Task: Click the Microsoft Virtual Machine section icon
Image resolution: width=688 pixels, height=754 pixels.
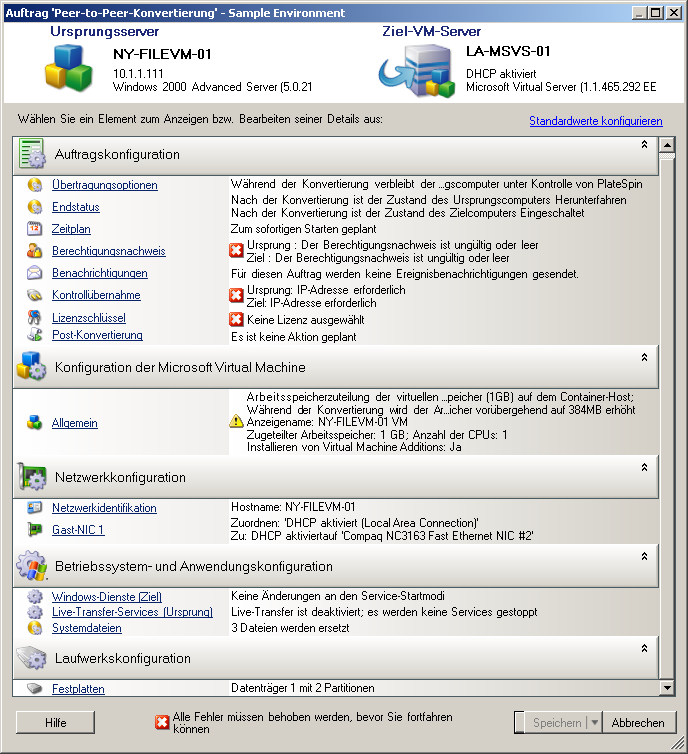Action: (x=31, y=366)
